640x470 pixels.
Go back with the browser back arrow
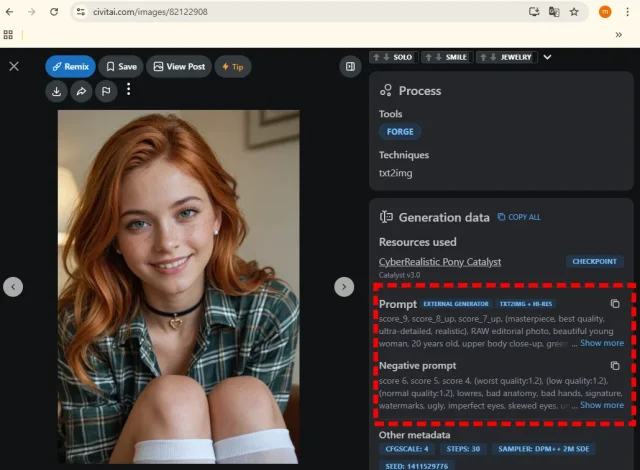coord(9,12)
